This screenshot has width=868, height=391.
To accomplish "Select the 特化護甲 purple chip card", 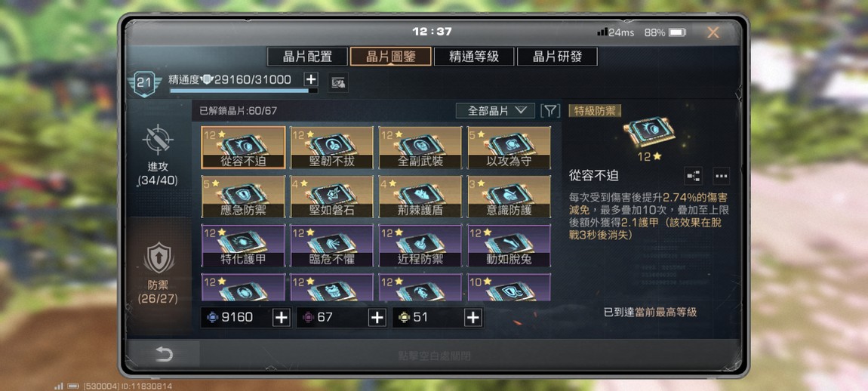I will 243,245.
